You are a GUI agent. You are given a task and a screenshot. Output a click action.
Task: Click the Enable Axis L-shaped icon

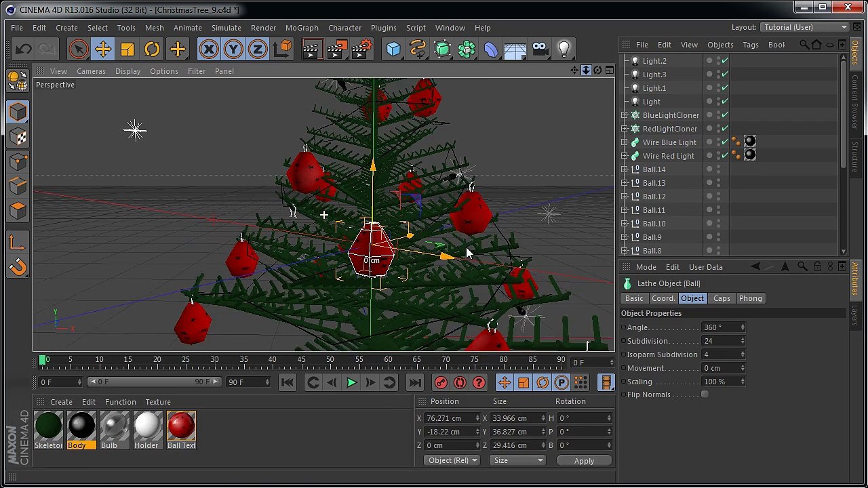[x=18, y=243]
